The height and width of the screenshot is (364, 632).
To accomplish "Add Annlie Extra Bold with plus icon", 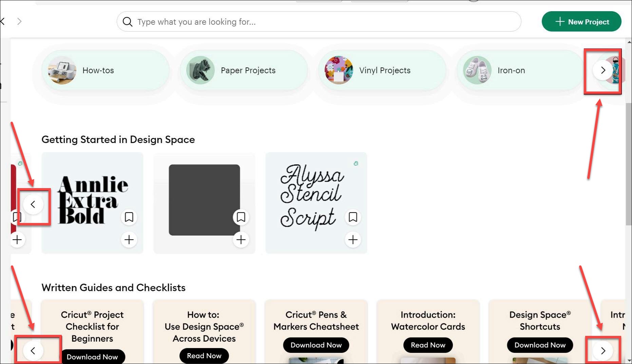I will (x=129, y=240).
